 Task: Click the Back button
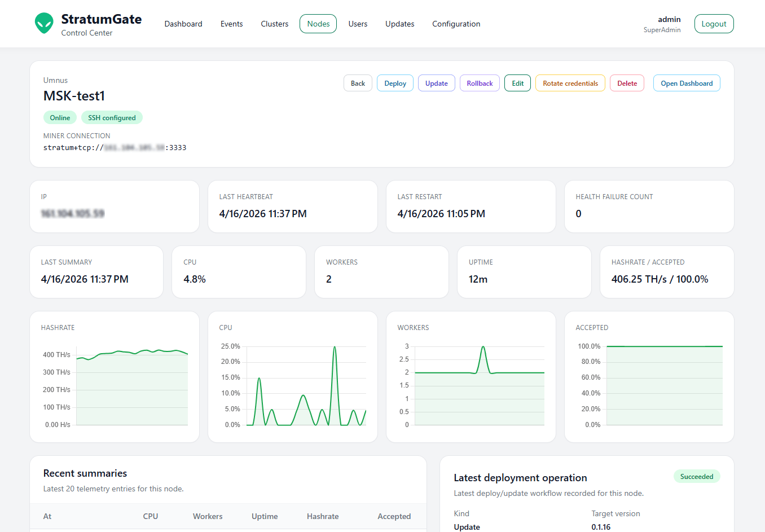tap(358, 83)
